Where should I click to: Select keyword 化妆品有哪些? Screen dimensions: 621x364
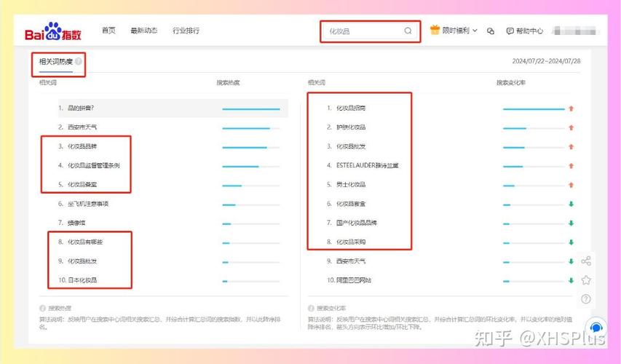(x=85, y=242)
